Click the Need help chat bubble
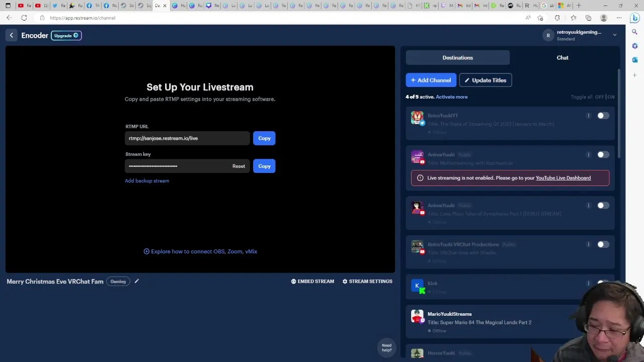Image resolution: width=644 pixels, height=362 pixels. point(386,347)
